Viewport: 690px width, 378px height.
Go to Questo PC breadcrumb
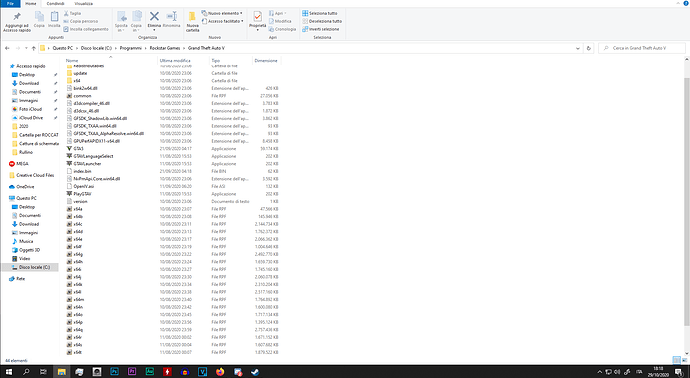point(62,48)
